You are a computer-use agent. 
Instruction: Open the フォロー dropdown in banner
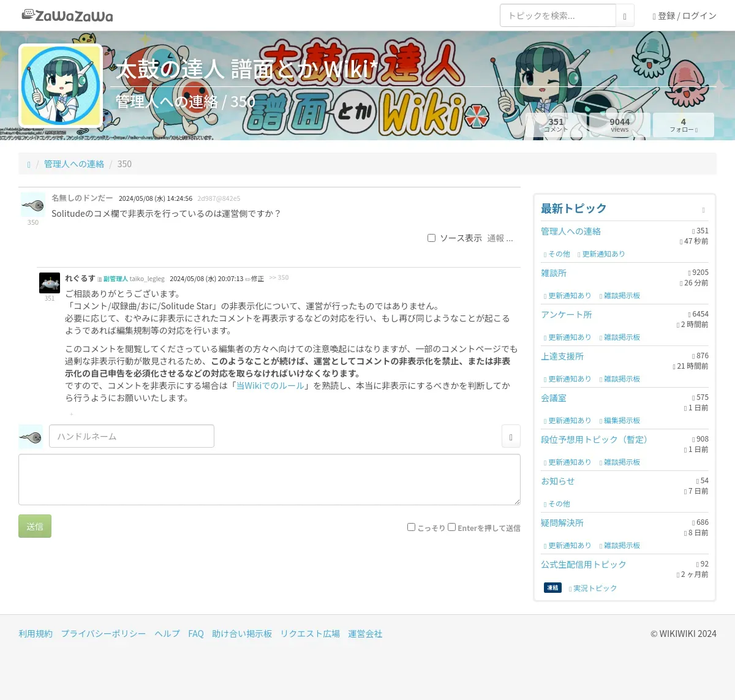tap(684, 125)
